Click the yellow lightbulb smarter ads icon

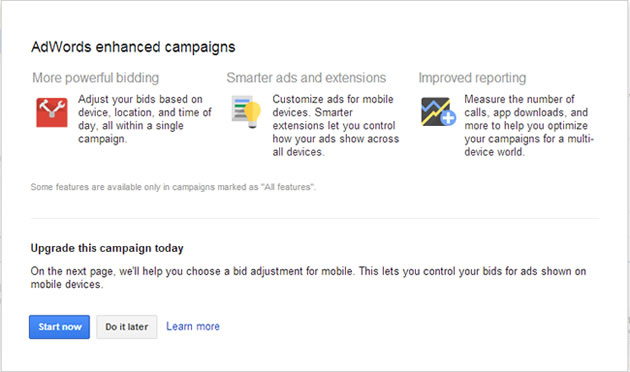(253, 115)
